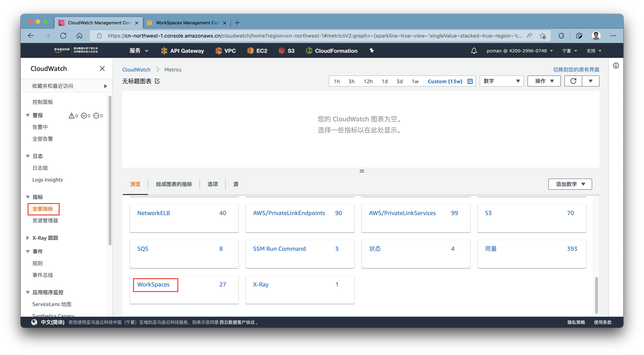This screenshot has width=644, height=355.
Task: Click the browser forward arrow
Action: coord(47,36)
